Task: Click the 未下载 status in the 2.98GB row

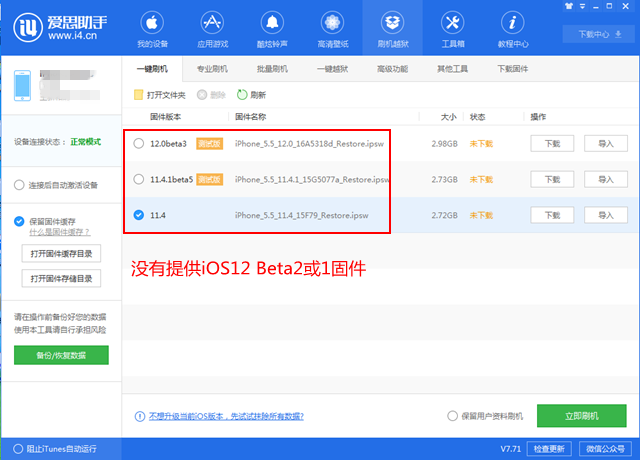Action: click(481, 144)
